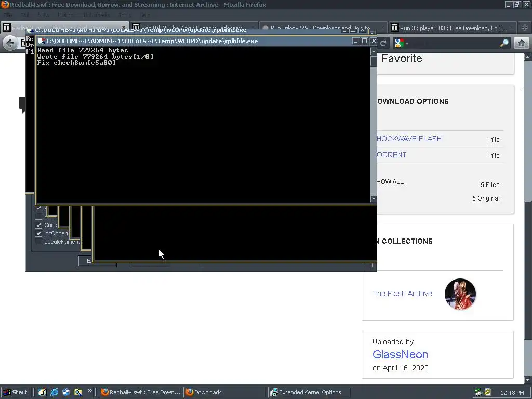Switch to Extended Kernel Options taskbar button
Image resolution: width=532 pixels, height=399 pixels.
309,392
